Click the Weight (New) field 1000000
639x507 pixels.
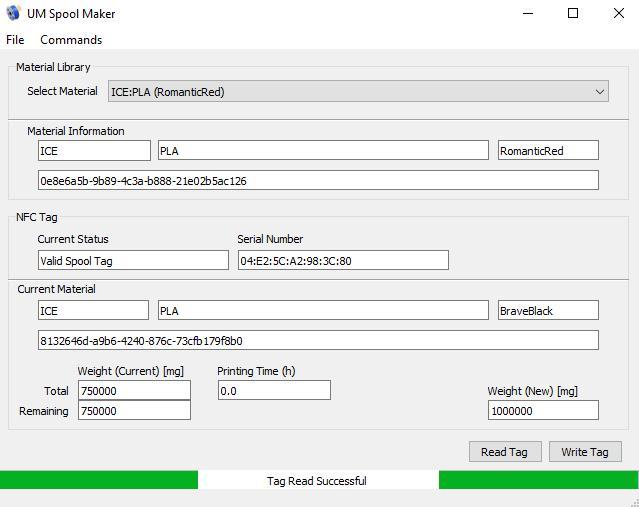[543, 410]
